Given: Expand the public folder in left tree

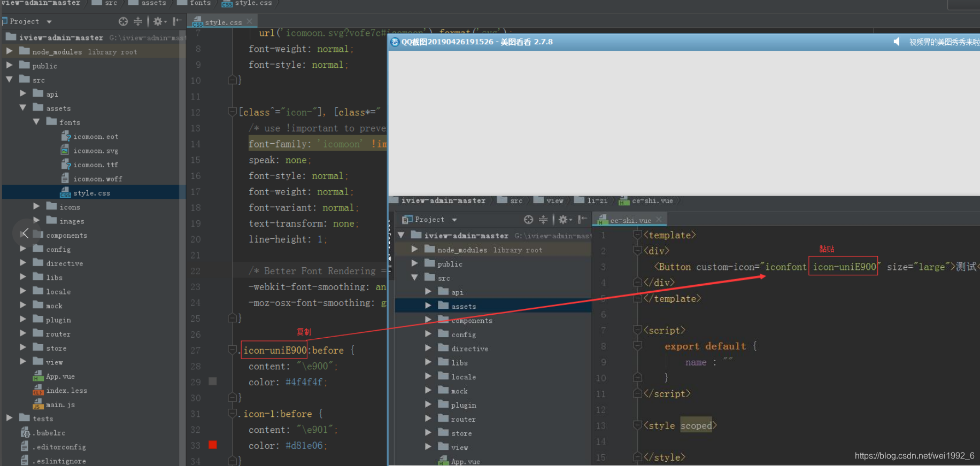Looking at the screenshot, I should coord(9,65).
